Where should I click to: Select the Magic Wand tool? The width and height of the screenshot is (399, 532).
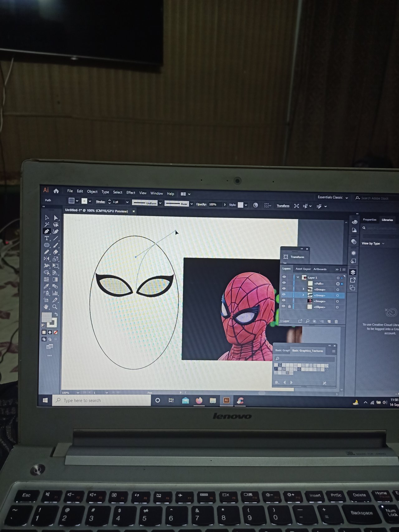click(47, 224)
